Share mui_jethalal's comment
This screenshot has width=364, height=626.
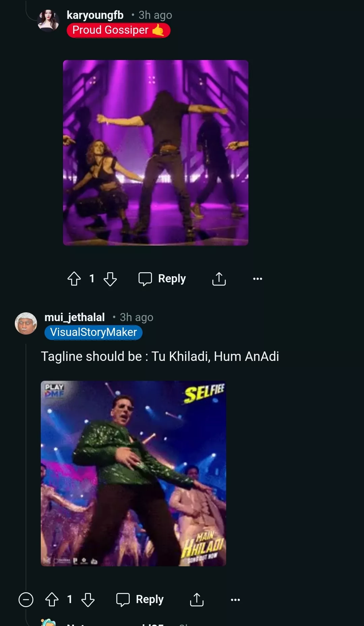[197, 600]
